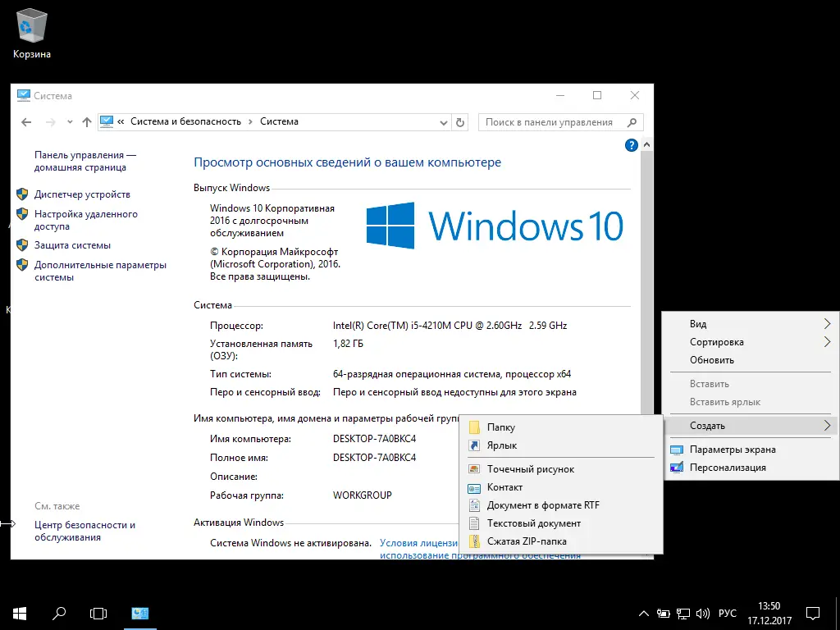The width and height of the screenshot is (840, 630).
Task: Click the folder icon next to Папку
Action: tap(474, 427)
